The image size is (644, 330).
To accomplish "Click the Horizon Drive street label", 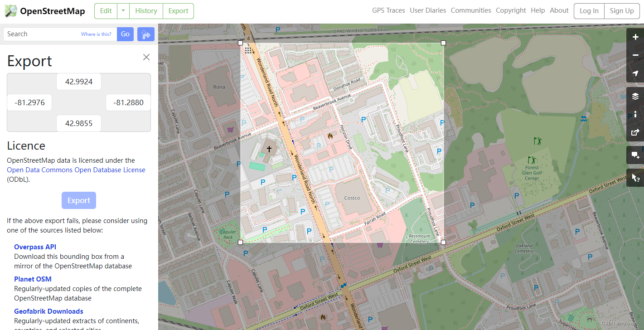I will click(x=346, y=138).
